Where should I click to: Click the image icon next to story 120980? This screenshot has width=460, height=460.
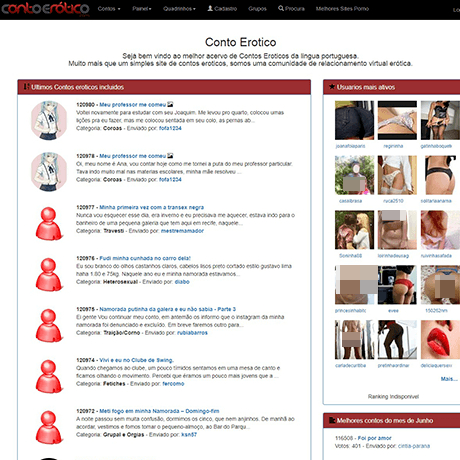(x=170, y=104)
